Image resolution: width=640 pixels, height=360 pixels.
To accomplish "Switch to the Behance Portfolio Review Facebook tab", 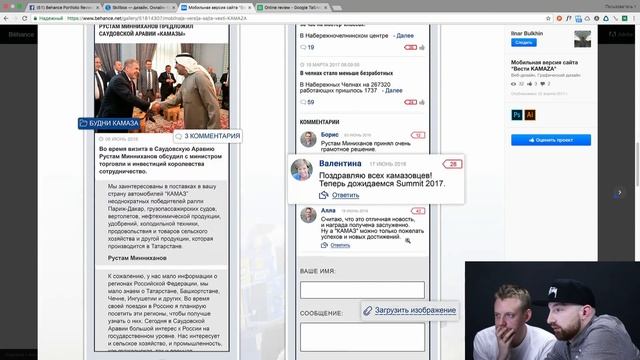I will coord(64,7).
